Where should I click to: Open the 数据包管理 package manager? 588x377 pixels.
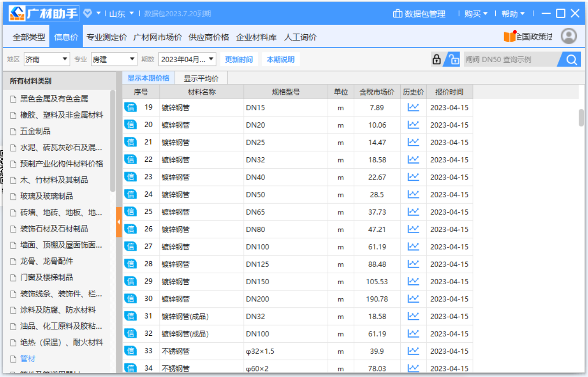419,14
